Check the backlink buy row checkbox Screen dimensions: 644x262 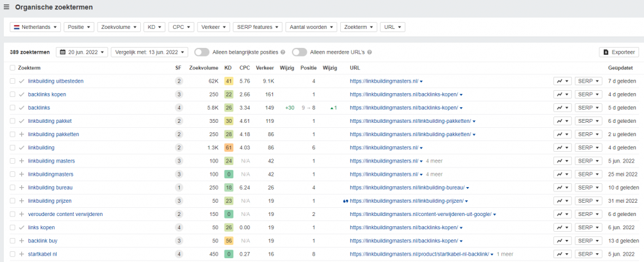[x=13, y=241]
